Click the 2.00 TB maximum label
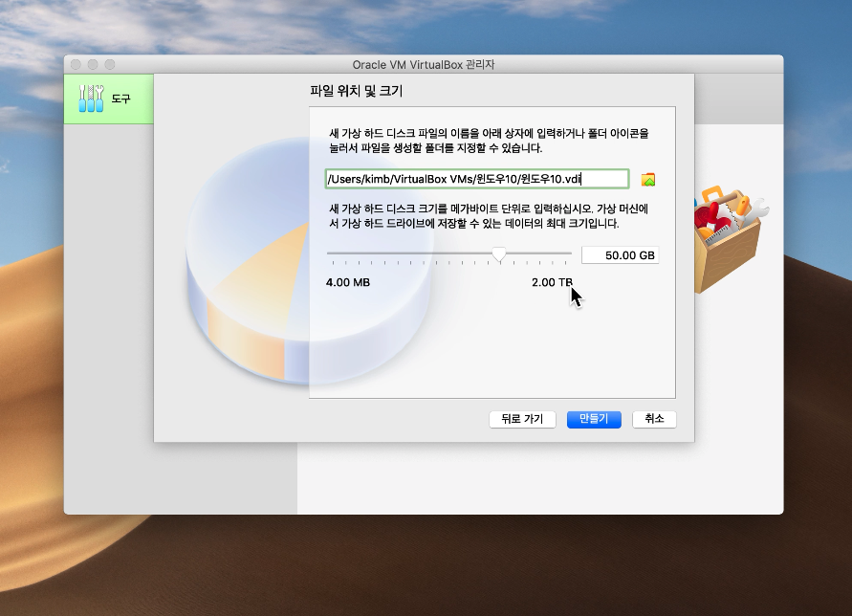 (x=552, y=282)
